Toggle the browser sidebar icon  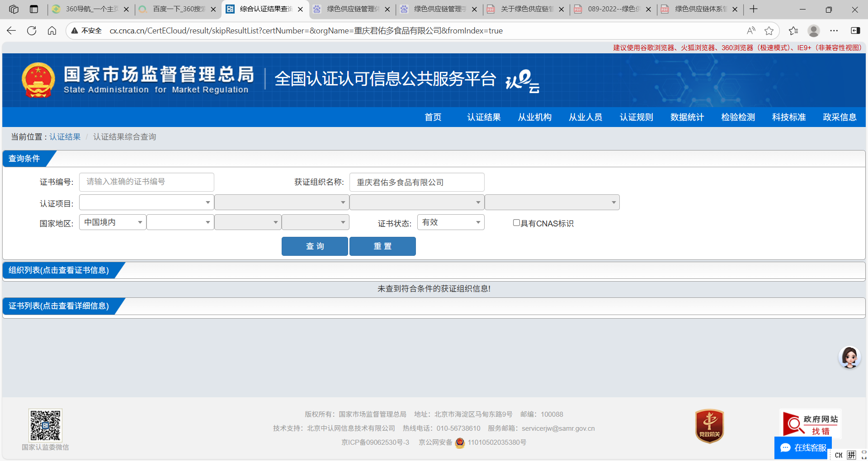(x=855, y=31)
